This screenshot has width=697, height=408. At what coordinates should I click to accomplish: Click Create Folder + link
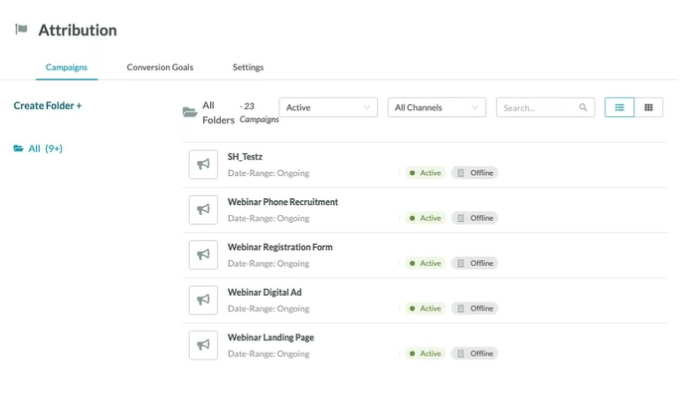(47, 105)
